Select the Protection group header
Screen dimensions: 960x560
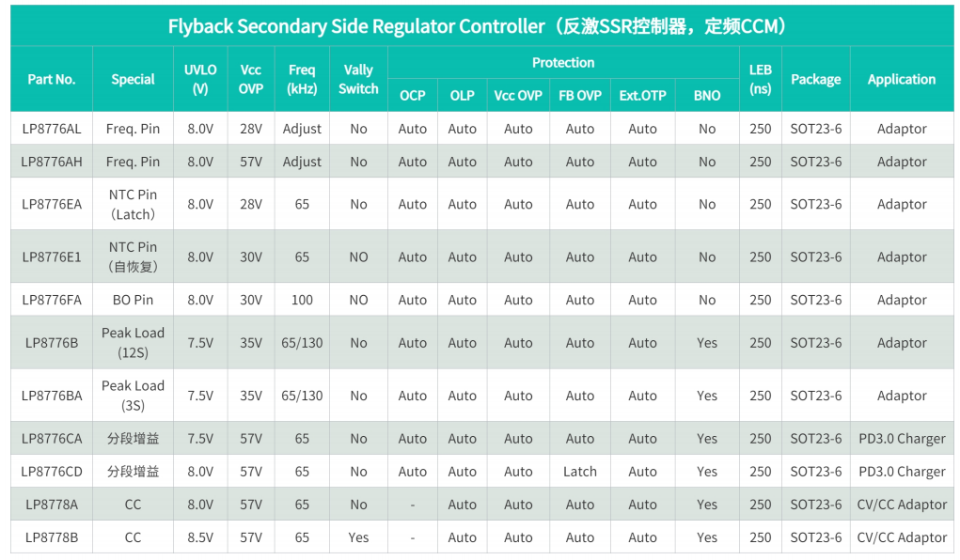click(x=563, y=62)
